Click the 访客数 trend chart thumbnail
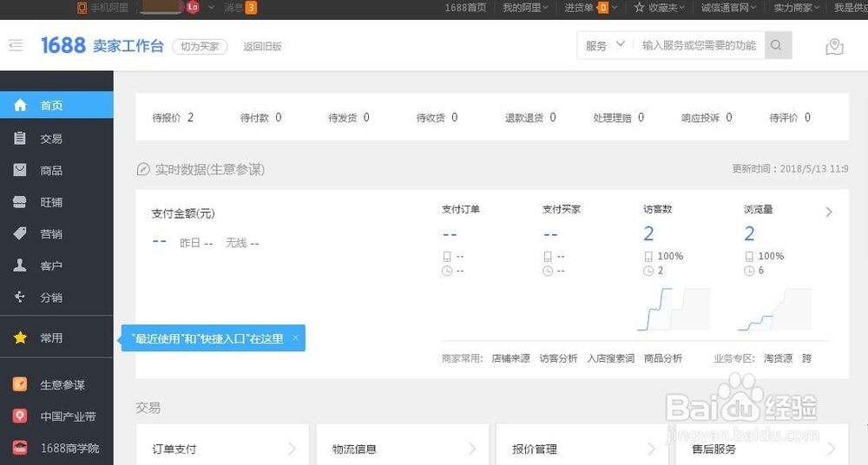Image resolution: width=868 pixels, height=465 pixels. click(x=674, y=309)
